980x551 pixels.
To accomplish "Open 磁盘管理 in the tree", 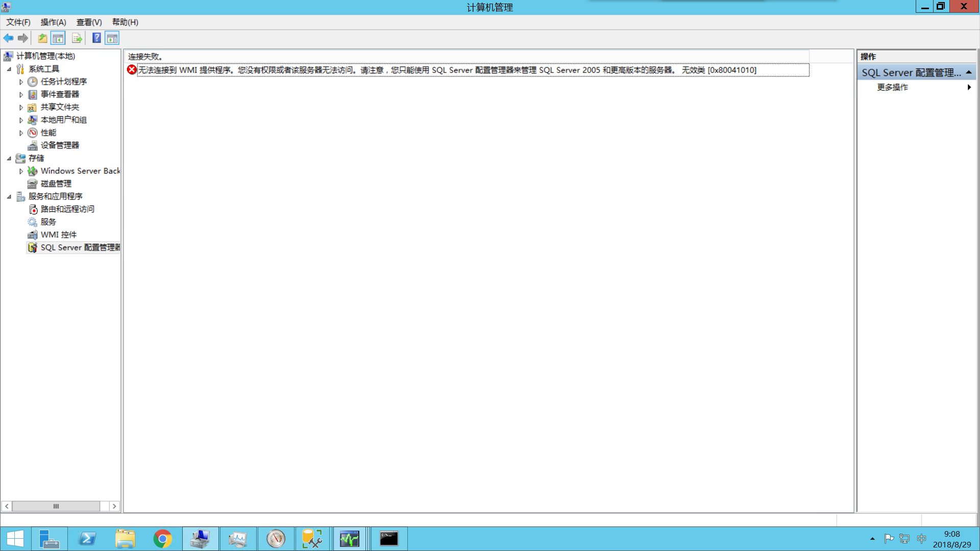I will 56,184.
